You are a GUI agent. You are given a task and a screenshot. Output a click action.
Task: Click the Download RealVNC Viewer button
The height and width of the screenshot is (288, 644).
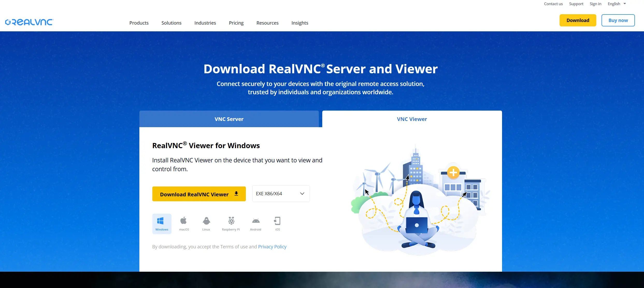[194, 194]
